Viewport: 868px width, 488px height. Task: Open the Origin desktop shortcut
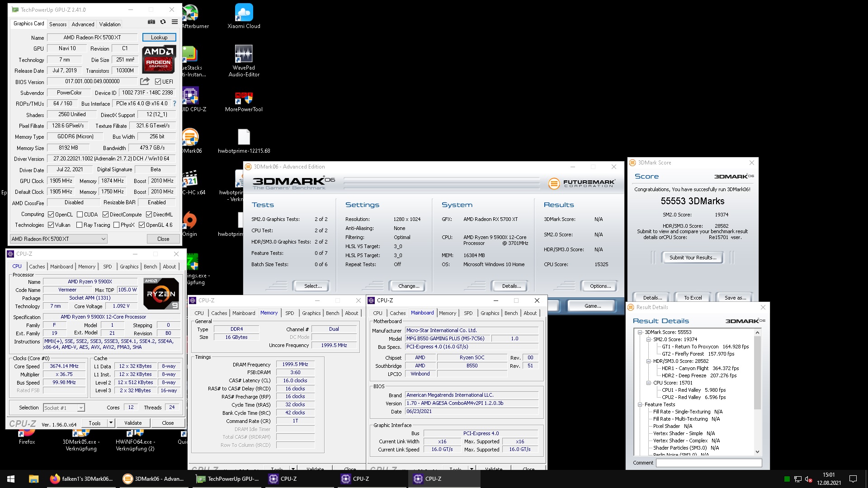(190, 225)
